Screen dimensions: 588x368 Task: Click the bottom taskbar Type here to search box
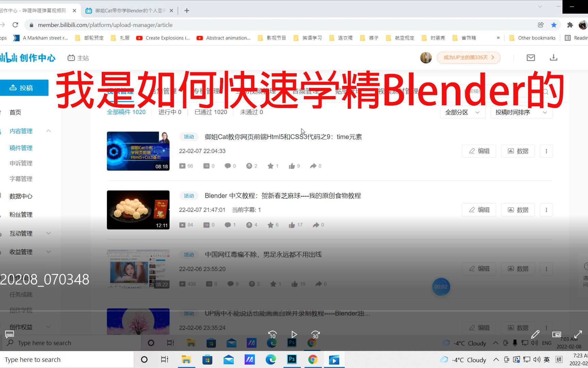pos(67,359)
